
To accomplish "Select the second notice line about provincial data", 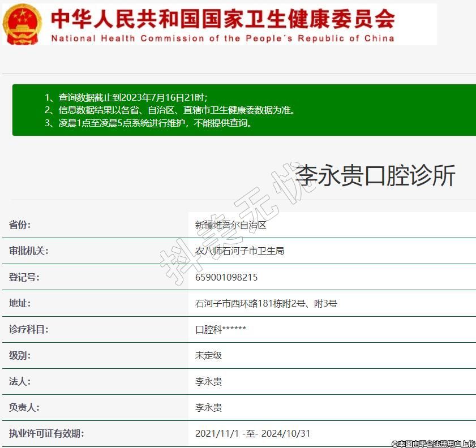I will pos(169,110).
